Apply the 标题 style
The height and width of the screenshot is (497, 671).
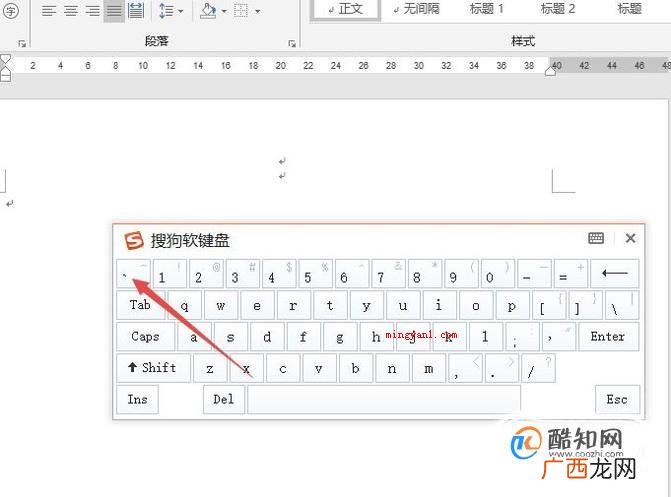tap(629, 9)
